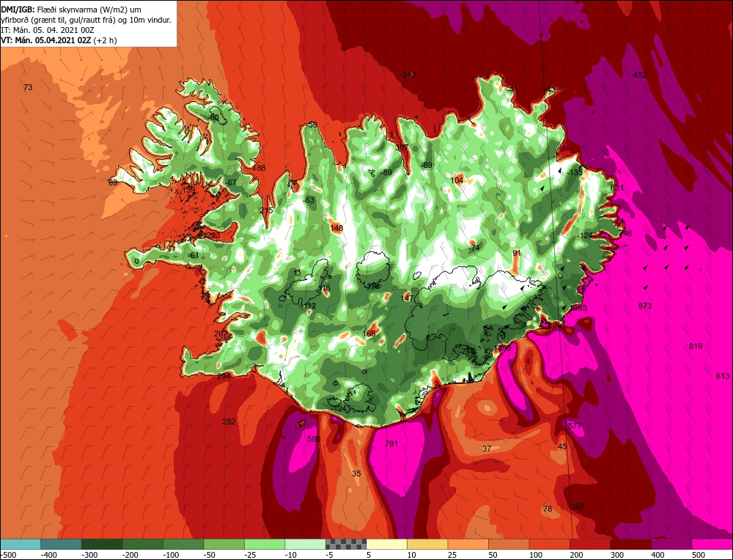Click the map value '631' on the east coast
Viewport: 733px width, 560px height.
tap(617, 188)
